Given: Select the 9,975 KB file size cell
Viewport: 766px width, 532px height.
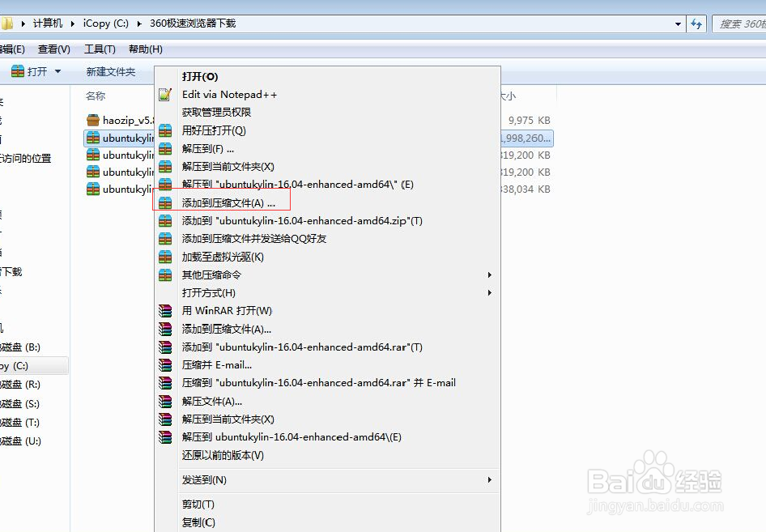Looking at the screenshot, I should tap(529, 120).
